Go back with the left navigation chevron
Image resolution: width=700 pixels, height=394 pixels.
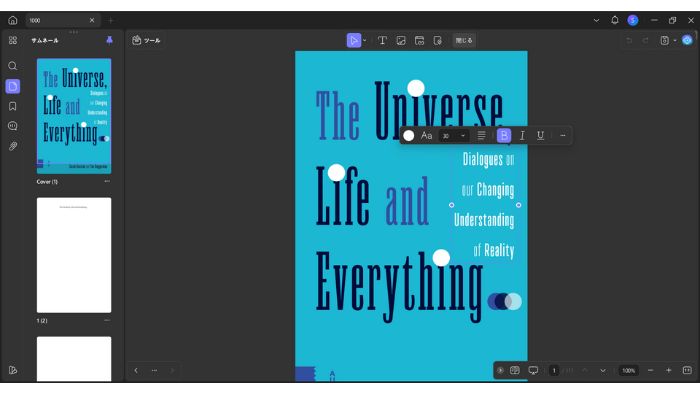pos(136,370)
